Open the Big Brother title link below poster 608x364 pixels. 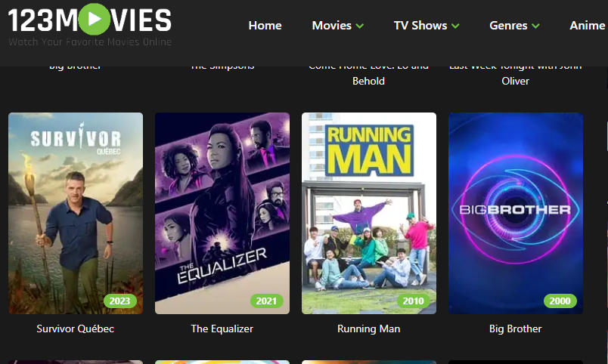pyautogui.click(x=515, y=329)
